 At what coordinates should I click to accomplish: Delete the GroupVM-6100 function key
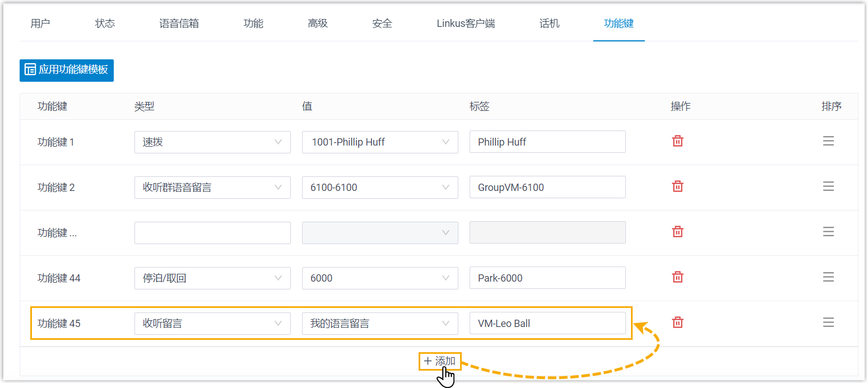tap(677, 186)
